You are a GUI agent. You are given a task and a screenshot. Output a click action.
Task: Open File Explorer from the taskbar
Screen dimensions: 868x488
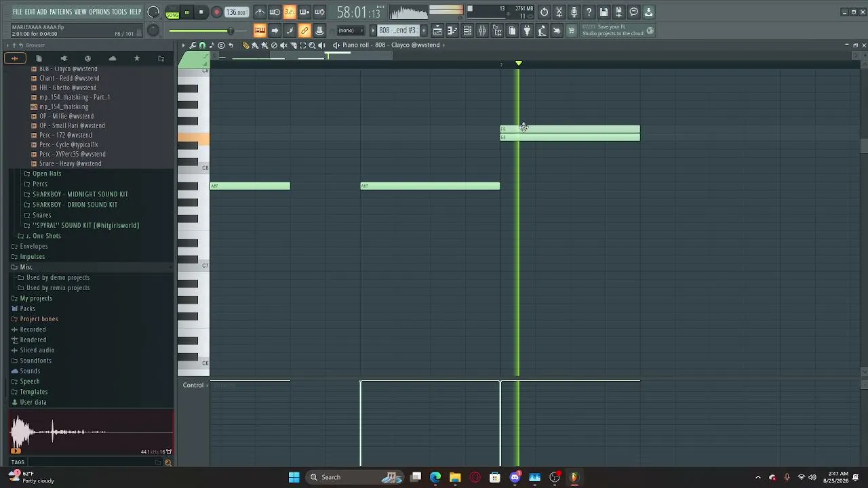(x=455, y=477)
